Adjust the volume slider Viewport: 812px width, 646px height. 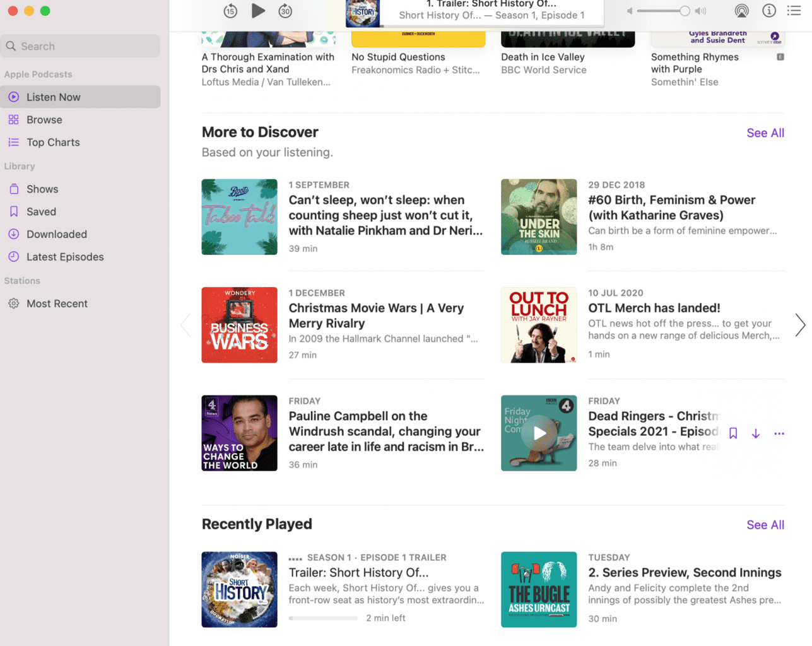pos(664,11)
